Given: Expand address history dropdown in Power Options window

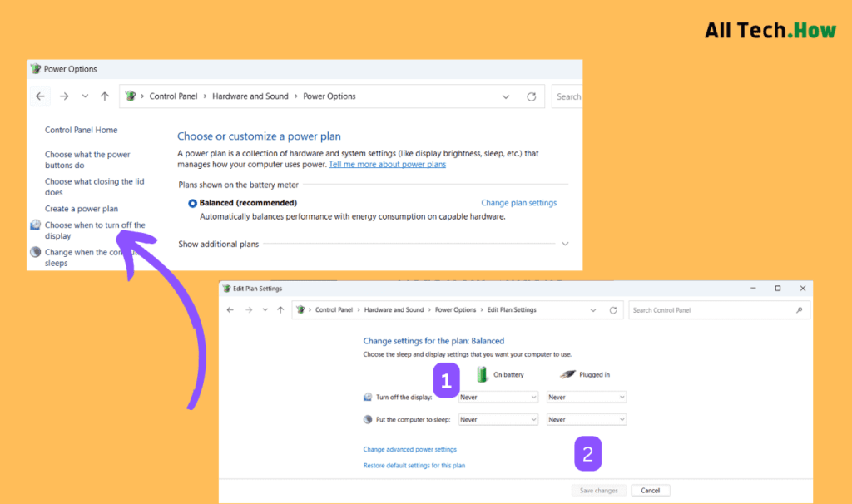Looking at the screenshot, I should coord(506,96).
